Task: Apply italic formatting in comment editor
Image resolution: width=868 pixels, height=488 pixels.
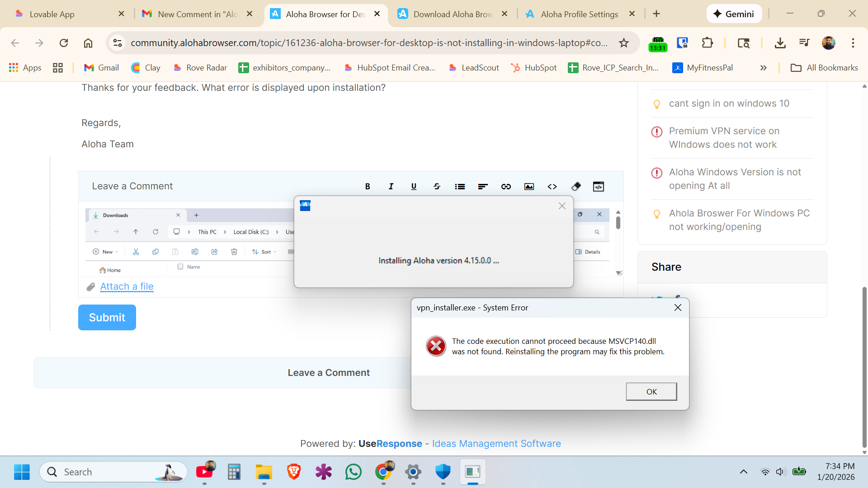Action: pos(391,187)
